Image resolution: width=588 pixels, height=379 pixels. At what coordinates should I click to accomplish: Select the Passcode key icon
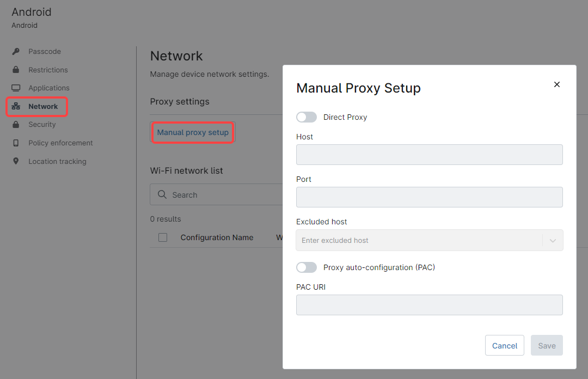point(16,51)
